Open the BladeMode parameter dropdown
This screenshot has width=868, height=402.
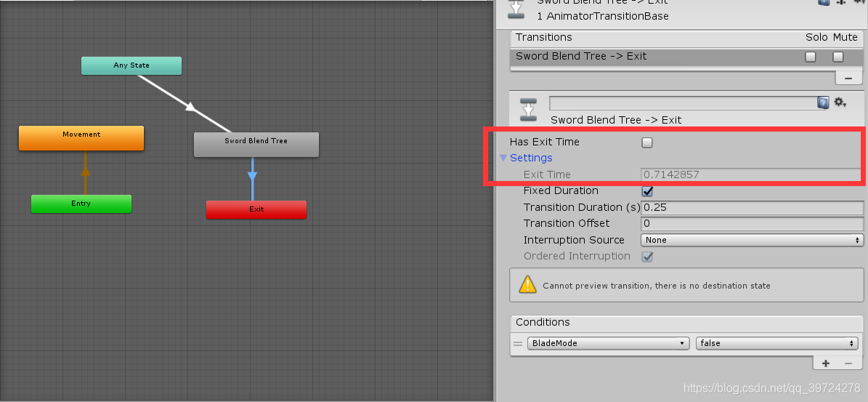tap(609, 343)
